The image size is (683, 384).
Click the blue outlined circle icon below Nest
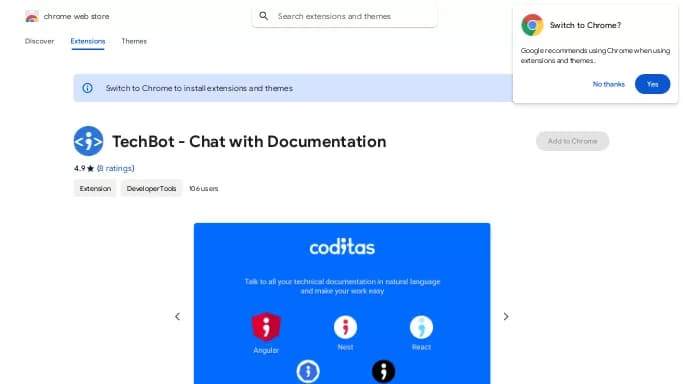[308, 371]
